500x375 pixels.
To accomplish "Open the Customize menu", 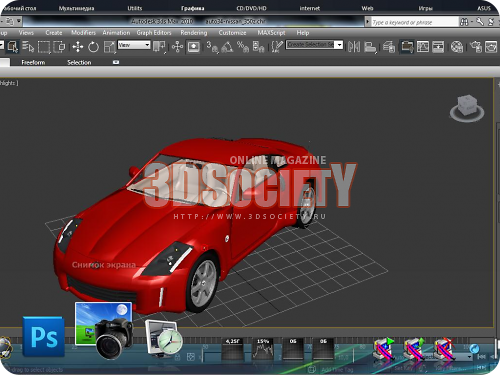I will (232, 33).
